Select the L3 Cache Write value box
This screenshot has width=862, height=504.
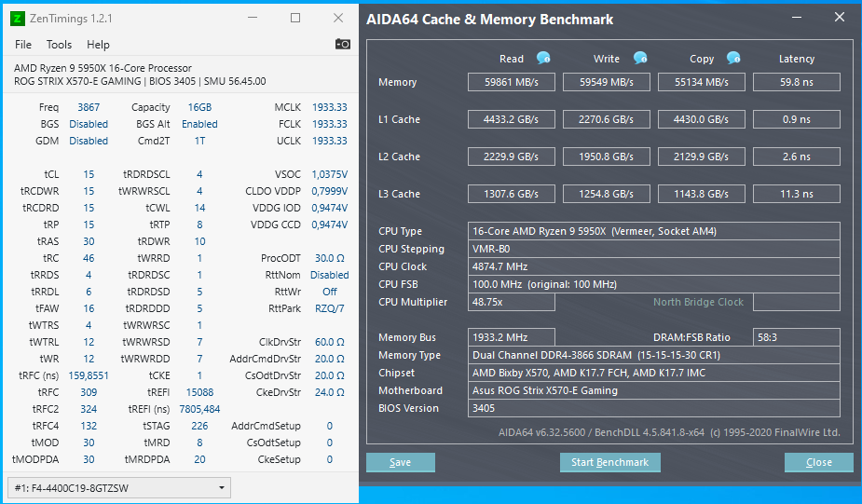point(607,194)
